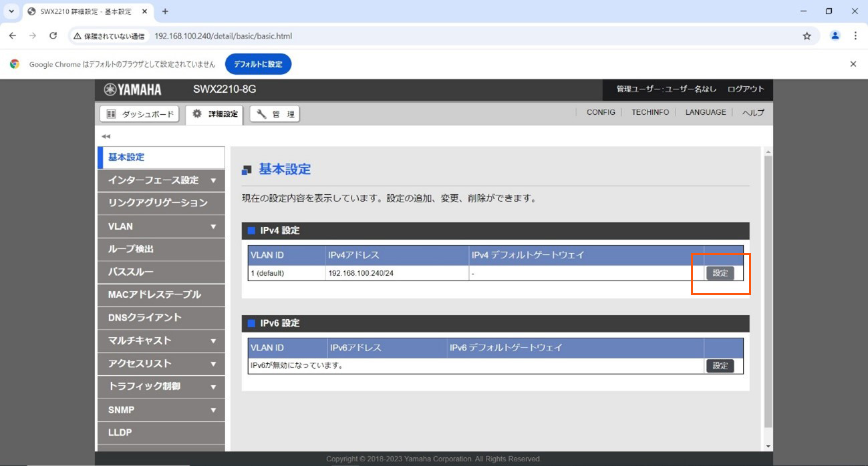Click the browser reload icon
This screenshot has width=868, height=466.
[x=53, y=36]
